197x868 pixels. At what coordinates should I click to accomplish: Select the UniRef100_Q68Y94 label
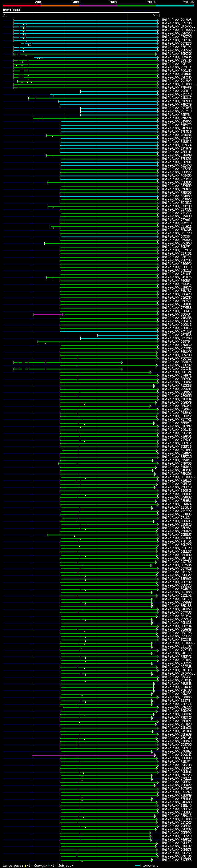[177, 342]
